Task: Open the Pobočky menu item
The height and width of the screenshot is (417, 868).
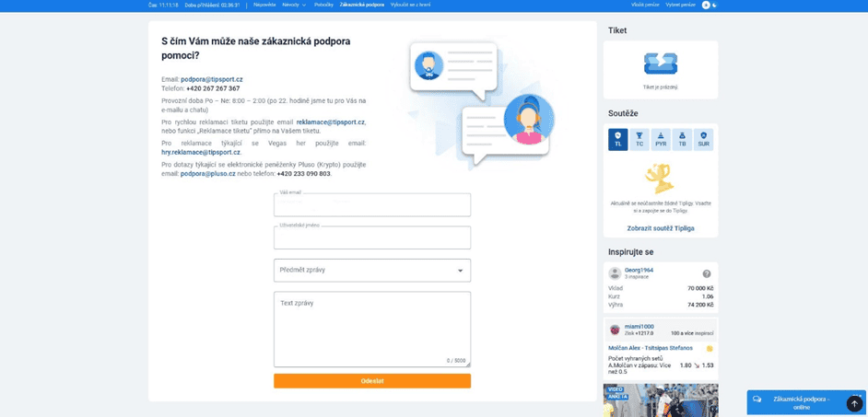Action: click(x=323, y=5)
